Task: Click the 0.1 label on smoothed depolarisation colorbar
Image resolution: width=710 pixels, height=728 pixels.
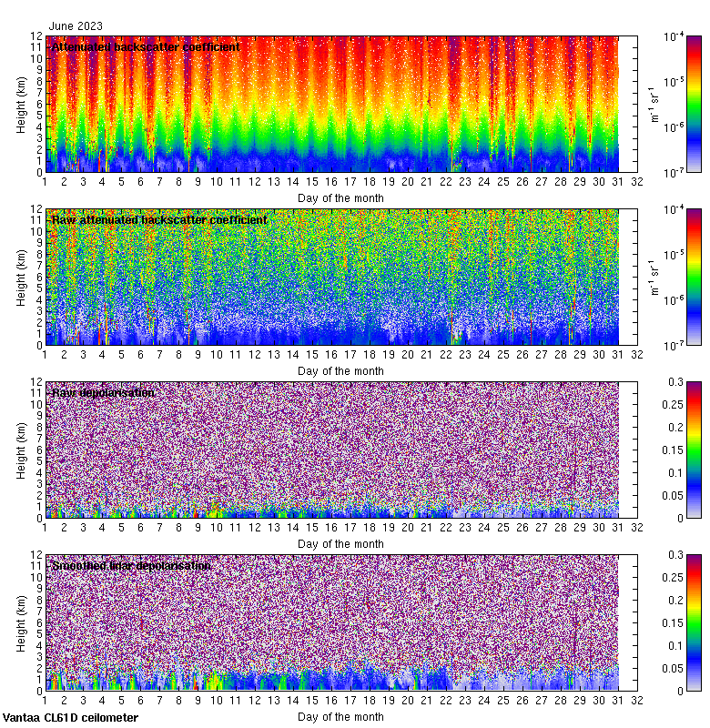Action: (x=675, y=645)
